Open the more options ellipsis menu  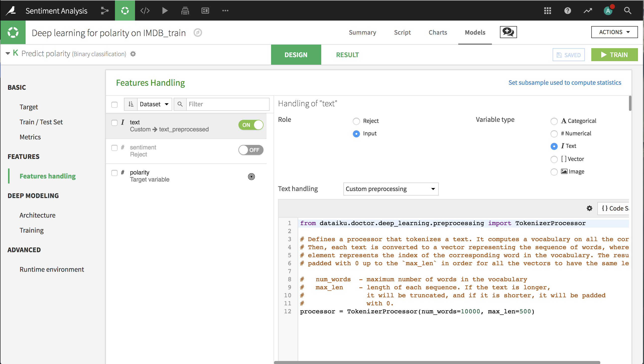coord(225,11)
